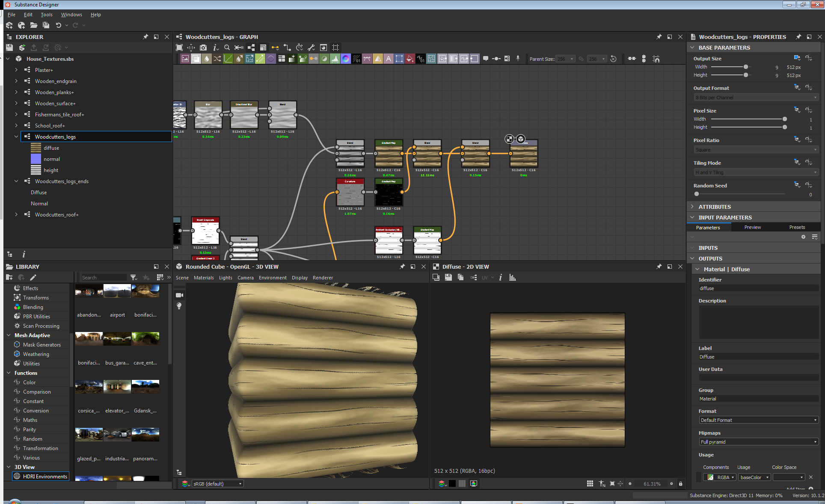Open the Output Format dropdown
This screenshot has width=825, height=504.
click(756, 98)
